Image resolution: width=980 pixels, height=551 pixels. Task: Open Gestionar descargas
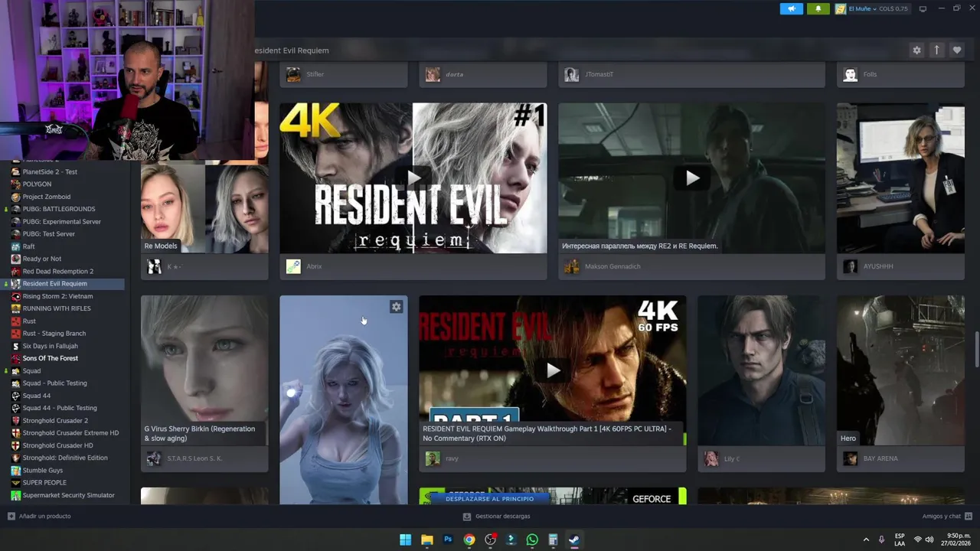pyautogui.click(x=497, y=516)
